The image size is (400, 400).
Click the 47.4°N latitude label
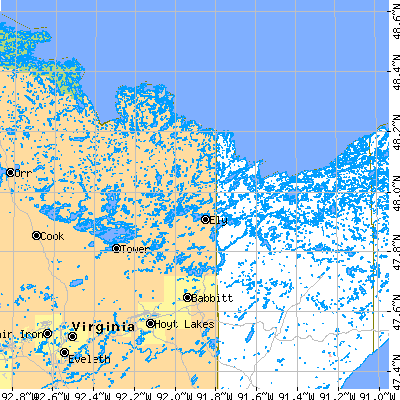pyautogui.click(x=396, y=372)
